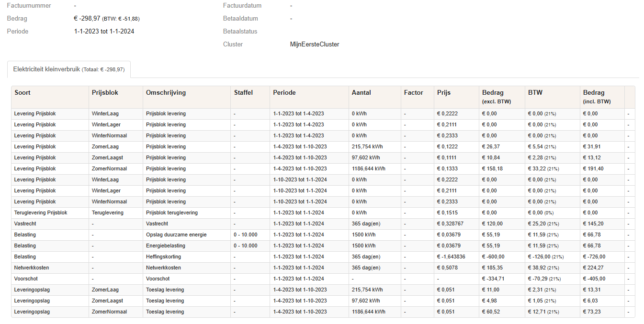Viewport: 644px width, 324px height.
Task: Select the Heffingskorting description cell
Action: [163, 257]
